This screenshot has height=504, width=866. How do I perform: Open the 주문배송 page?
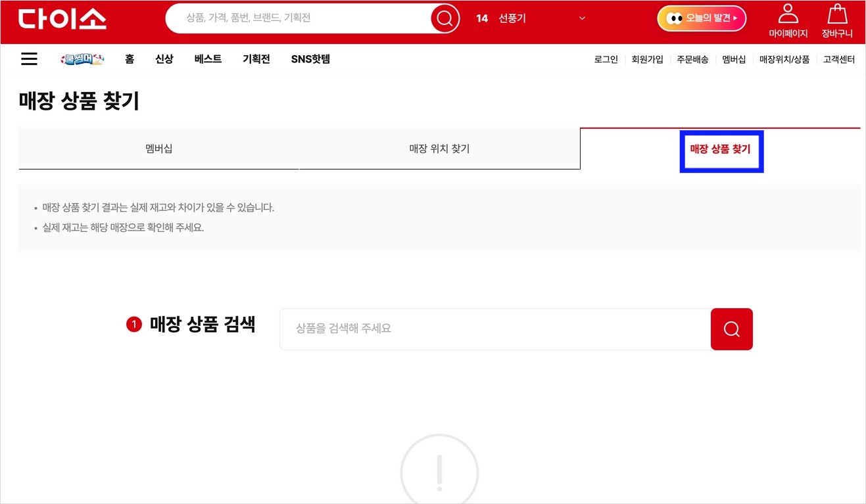692,58
